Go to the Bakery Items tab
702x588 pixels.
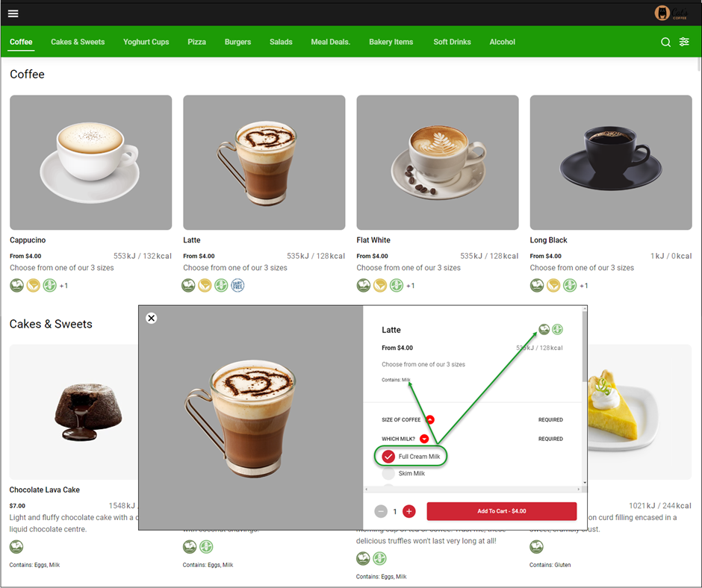[x=391, y=42]
